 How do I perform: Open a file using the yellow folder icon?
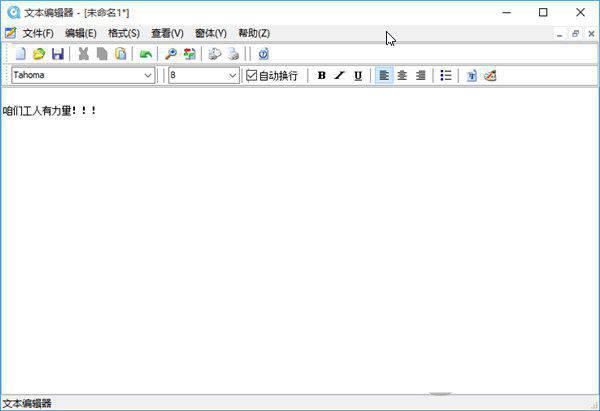(x=39, y=54)
